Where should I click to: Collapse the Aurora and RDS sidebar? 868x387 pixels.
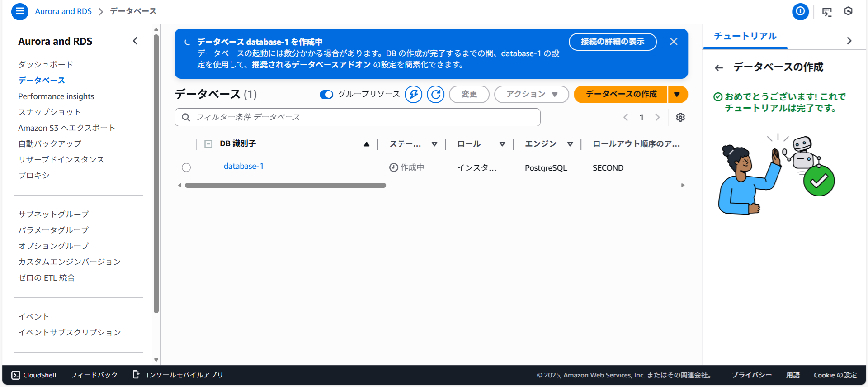coord(135,41)
